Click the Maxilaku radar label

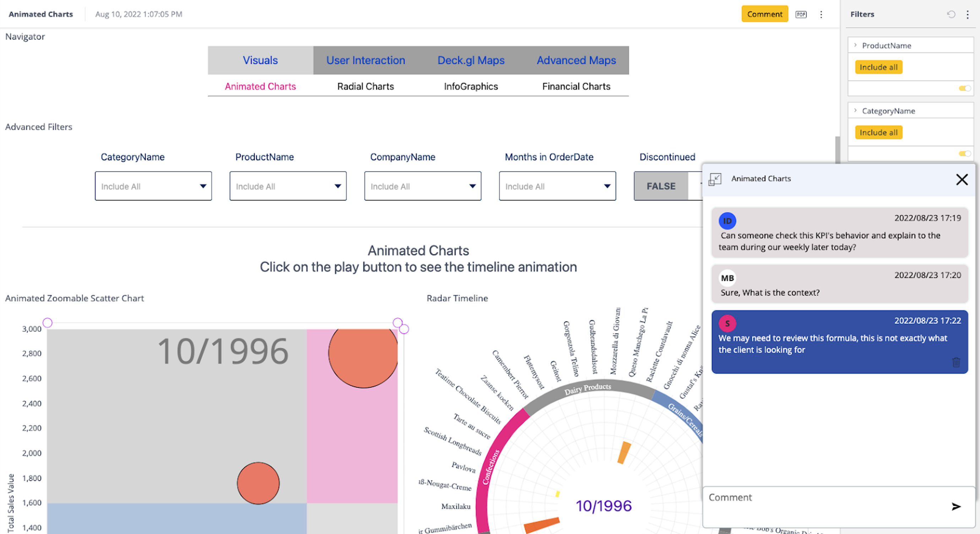tap(456, 506)
